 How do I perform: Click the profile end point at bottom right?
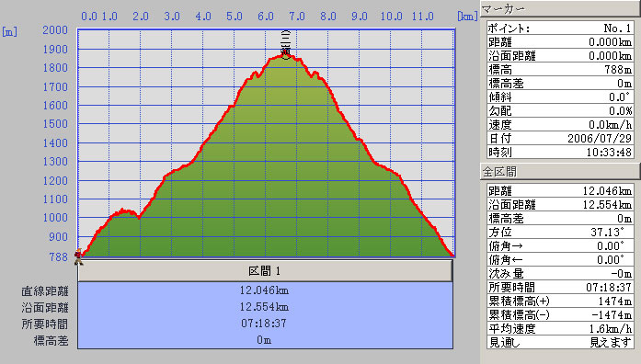pyautogui.click(x=452, y=256)
